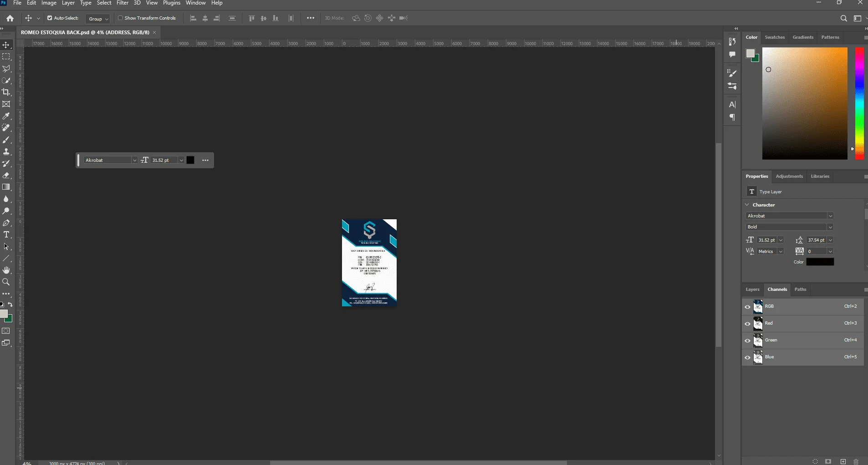Enable Show Transform Controls checkbox
The width and height of the screenshot is (868, 465).
pos(120,18)
